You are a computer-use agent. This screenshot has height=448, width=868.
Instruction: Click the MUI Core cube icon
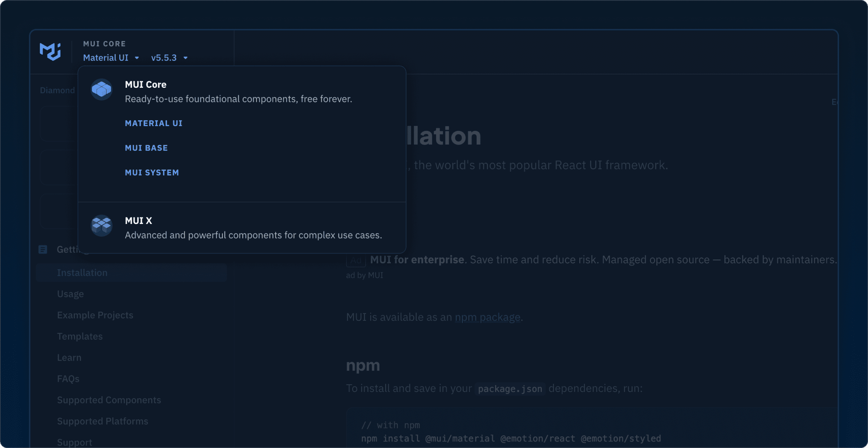[x=102, y=90]
